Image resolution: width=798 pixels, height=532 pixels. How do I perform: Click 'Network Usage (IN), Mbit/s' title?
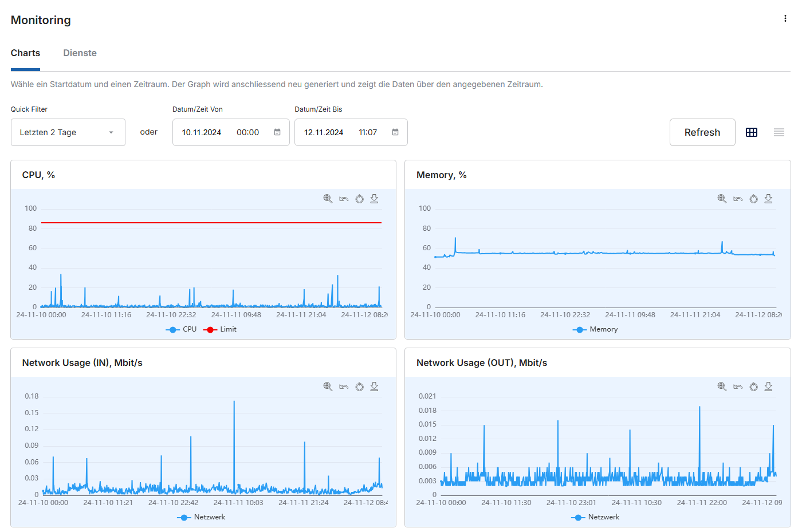[x=82, y=362]
